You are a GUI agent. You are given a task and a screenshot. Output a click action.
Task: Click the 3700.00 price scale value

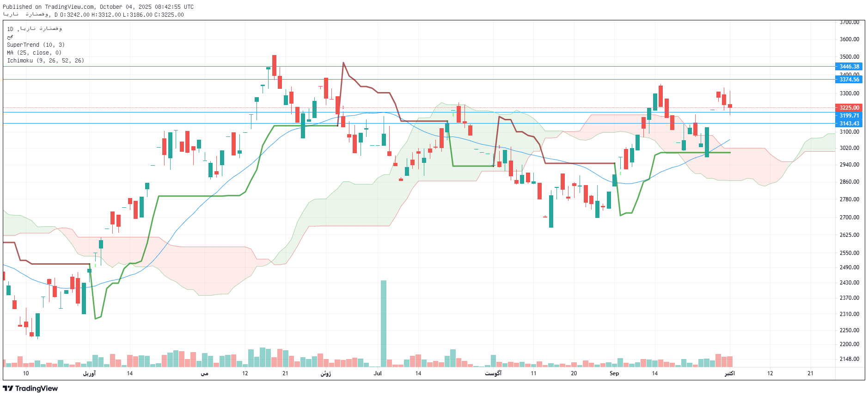point(849,22)
